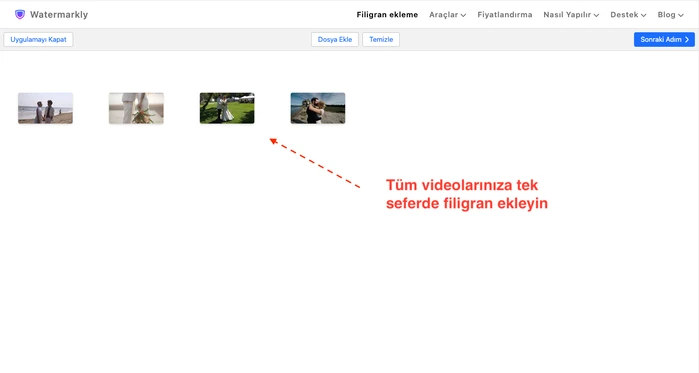Click the Dosya Ekle button
This screenshot has width=699, height=373.
(x=335, y=39)
